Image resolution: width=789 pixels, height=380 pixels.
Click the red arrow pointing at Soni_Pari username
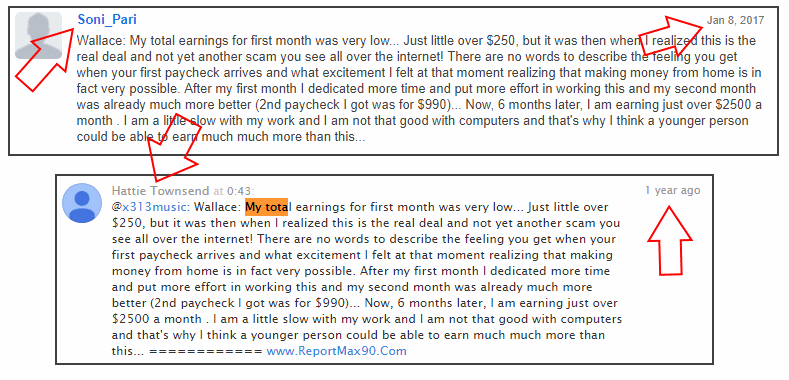click(46, 60)
